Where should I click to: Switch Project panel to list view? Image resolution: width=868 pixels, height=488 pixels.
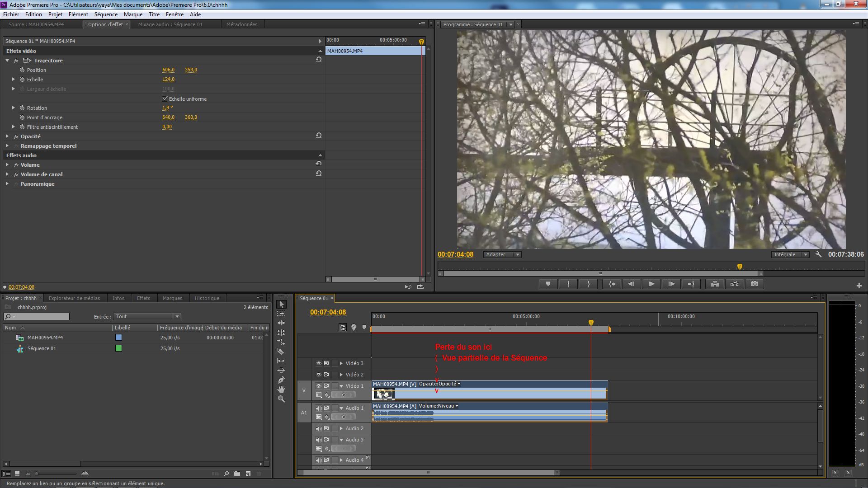click(6, 474)
